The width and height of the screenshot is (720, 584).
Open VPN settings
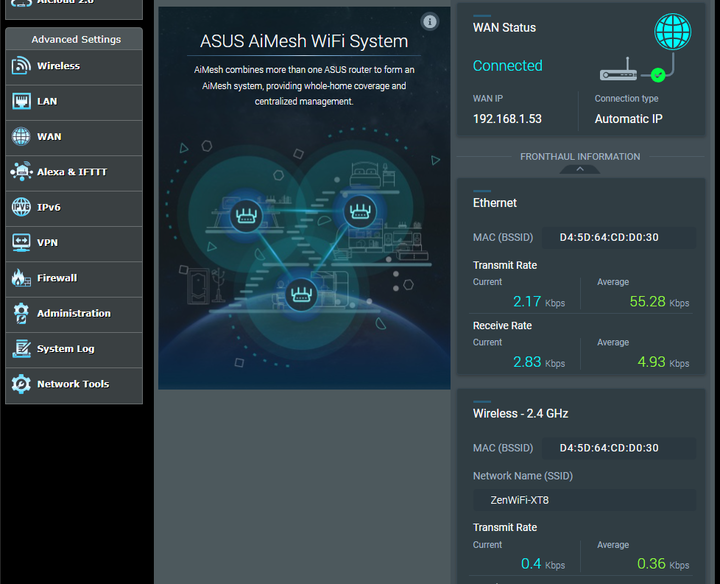pyautogui.click(x=74, y=244)
